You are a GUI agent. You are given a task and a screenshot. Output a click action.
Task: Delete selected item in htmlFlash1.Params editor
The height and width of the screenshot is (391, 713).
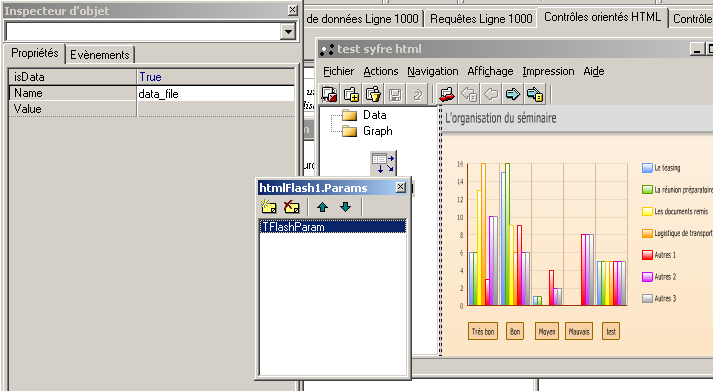(291, 207)
